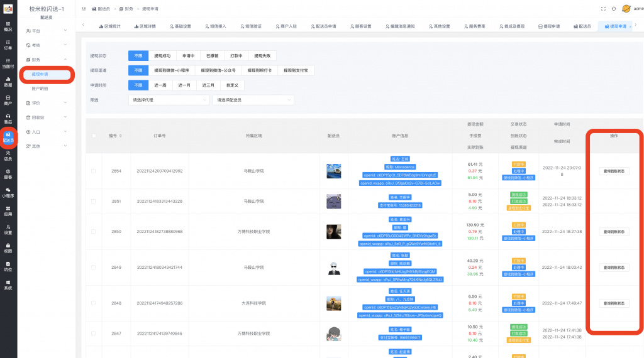
Task: Open the 请选择配送员 dropdown
Action: (253, 100)
